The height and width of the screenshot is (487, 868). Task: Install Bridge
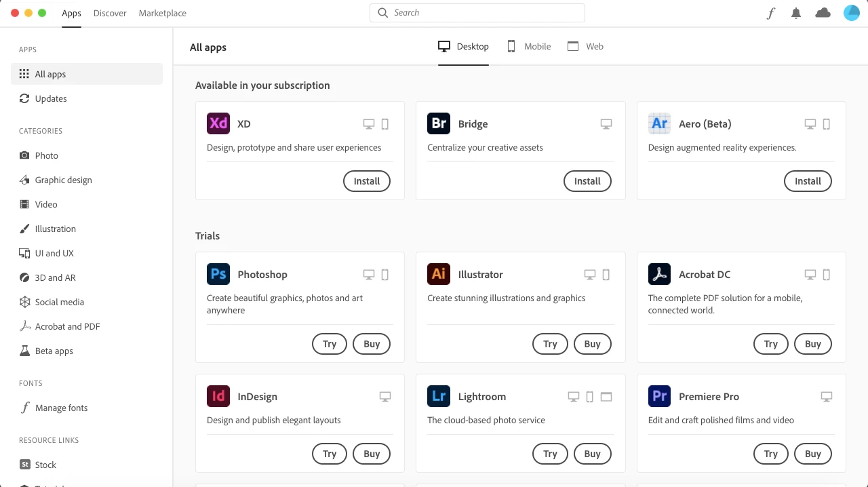click(x=587, y=181)
